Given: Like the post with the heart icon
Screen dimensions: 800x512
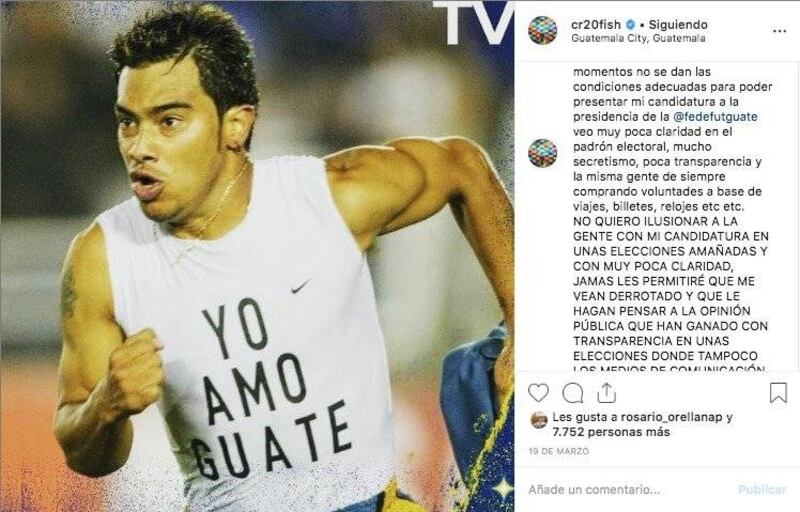Looking at the screenshot, I should click(x=538, y=393).
